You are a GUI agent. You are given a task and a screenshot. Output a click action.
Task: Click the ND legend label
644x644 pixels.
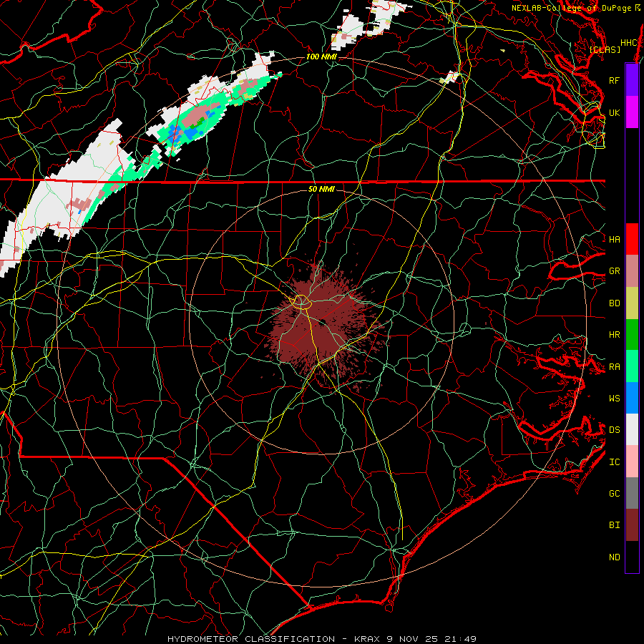[x=614, y=557]
